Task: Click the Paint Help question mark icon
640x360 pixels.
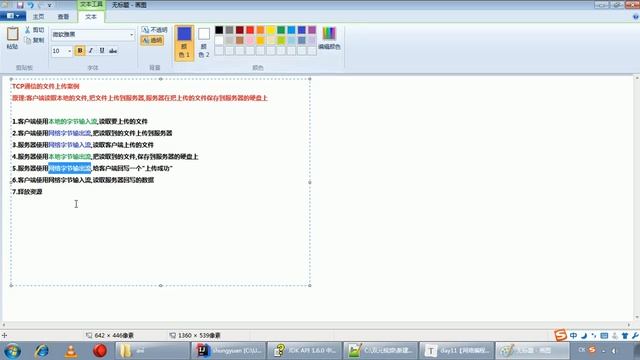Action: pos(636,17)
